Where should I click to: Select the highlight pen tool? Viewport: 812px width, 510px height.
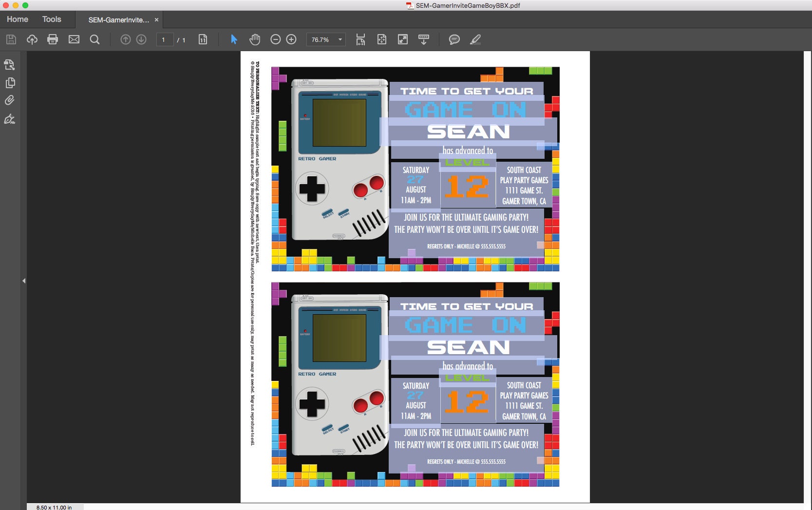[x=475, y=39]
